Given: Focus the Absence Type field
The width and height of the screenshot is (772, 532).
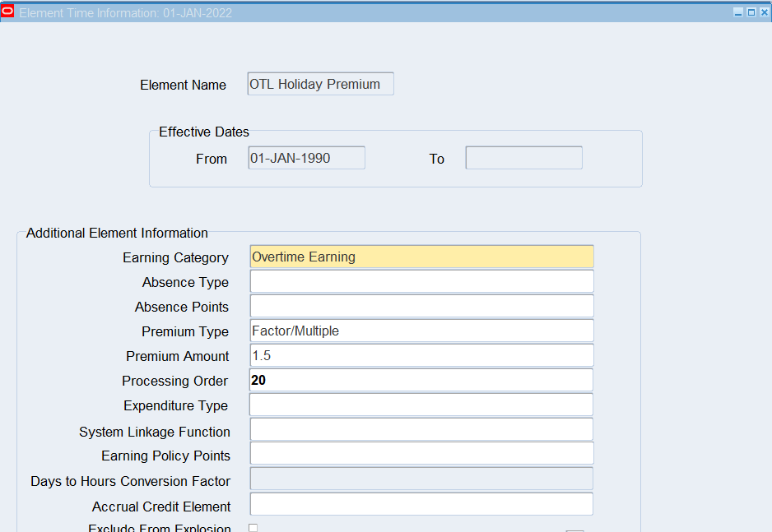Looking at the screenshot, I should (421, 282).
